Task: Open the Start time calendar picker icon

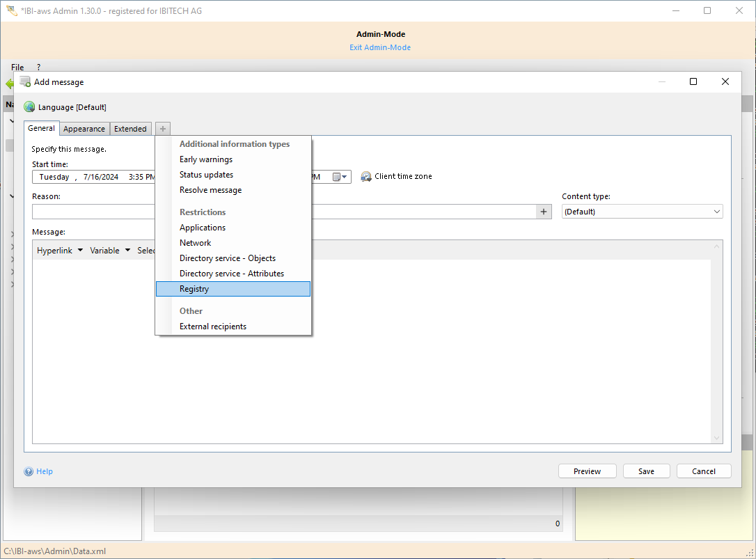Action: (x=336, y=176)
